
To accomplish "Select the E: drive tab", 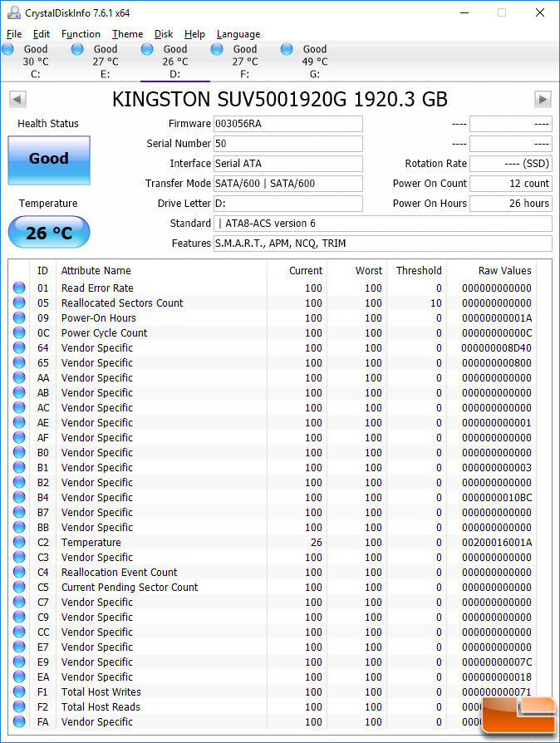I will coord(106,62).
